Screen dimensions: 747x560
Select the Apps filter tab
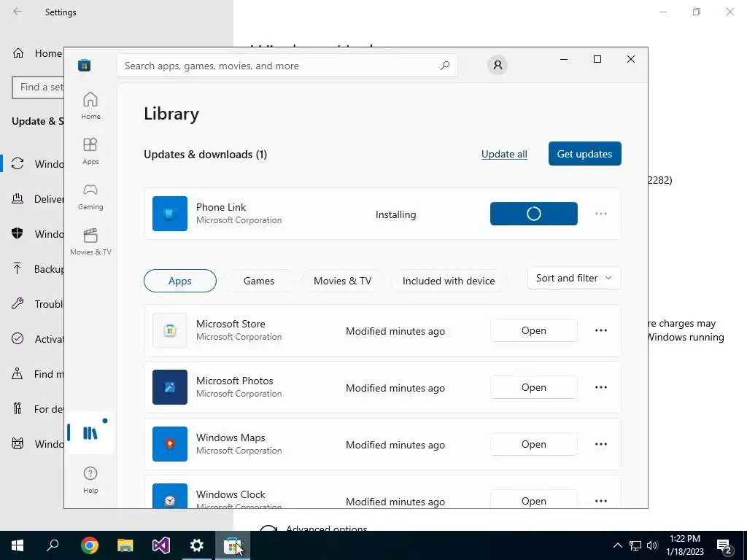tap(180, 281)
